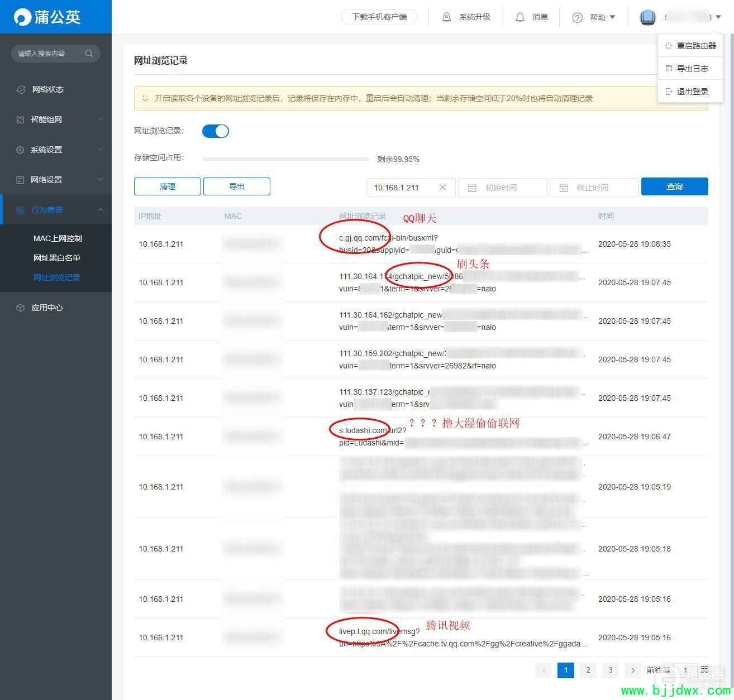Collapse the 行为管理 menu chevron
This screenshot has width=734, height=700.
101,210
